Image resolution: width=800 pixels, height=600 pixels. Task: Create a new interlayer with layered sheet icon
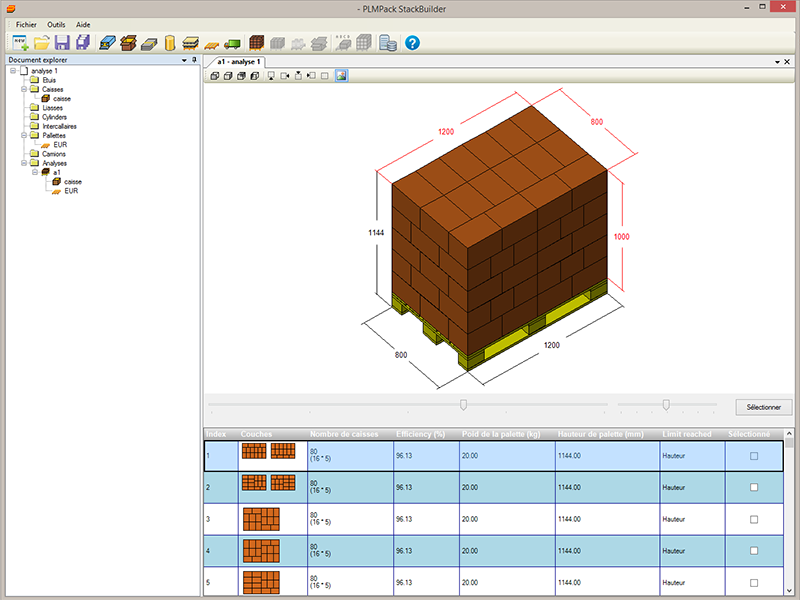(190, 43)
